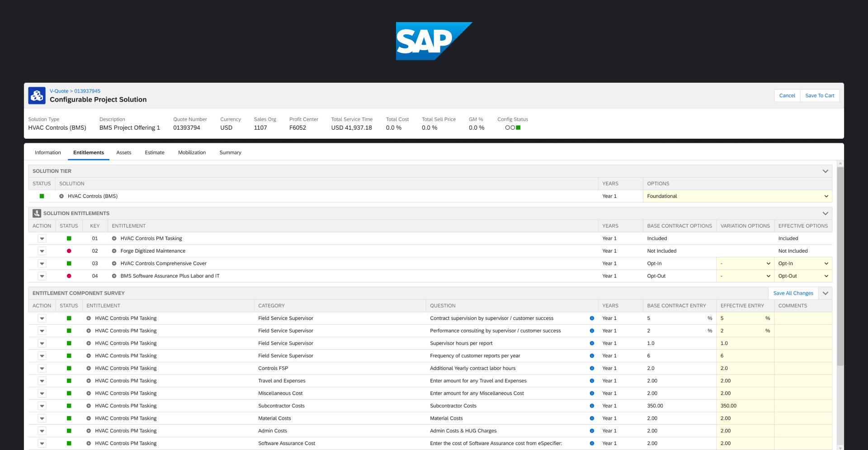Click the info icon for Admin Costs & HUG Charges
This screenshot has width=868, height=450.
pos(592,431)
